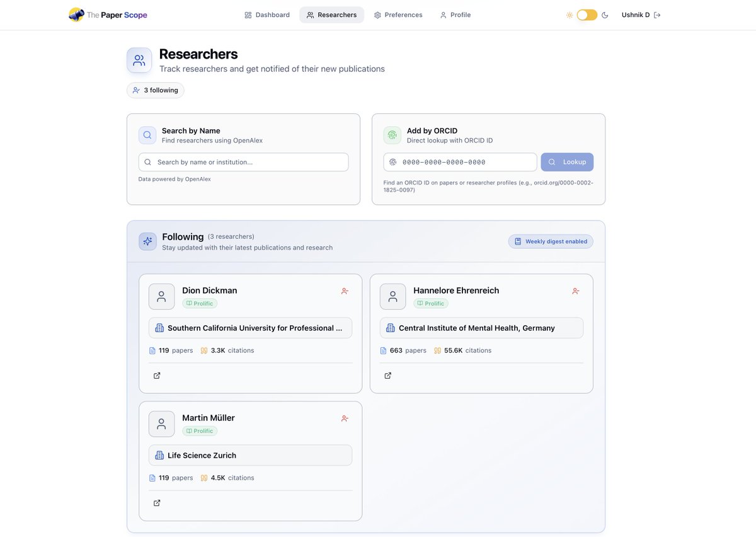Viewport: 756px width, 537px height.
Task: Click the Researchers page header icon
Action: (139, 60)
